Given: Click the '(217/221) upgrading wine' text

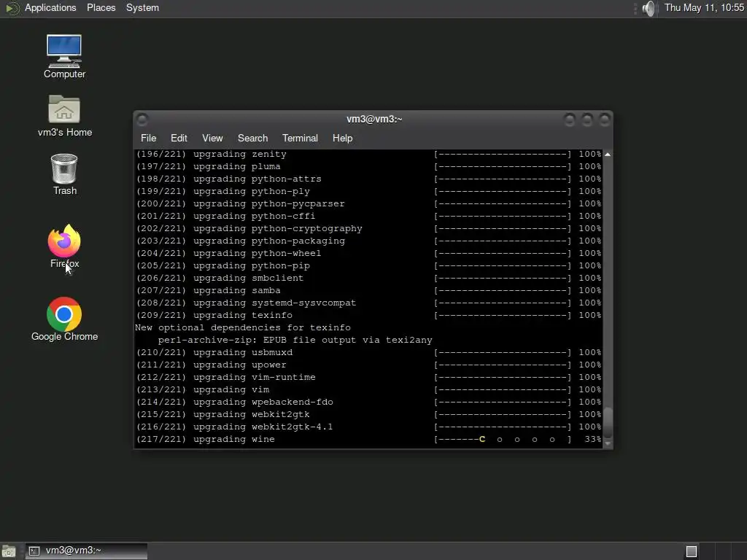Looking at the screenshot, I should point(205,440).
